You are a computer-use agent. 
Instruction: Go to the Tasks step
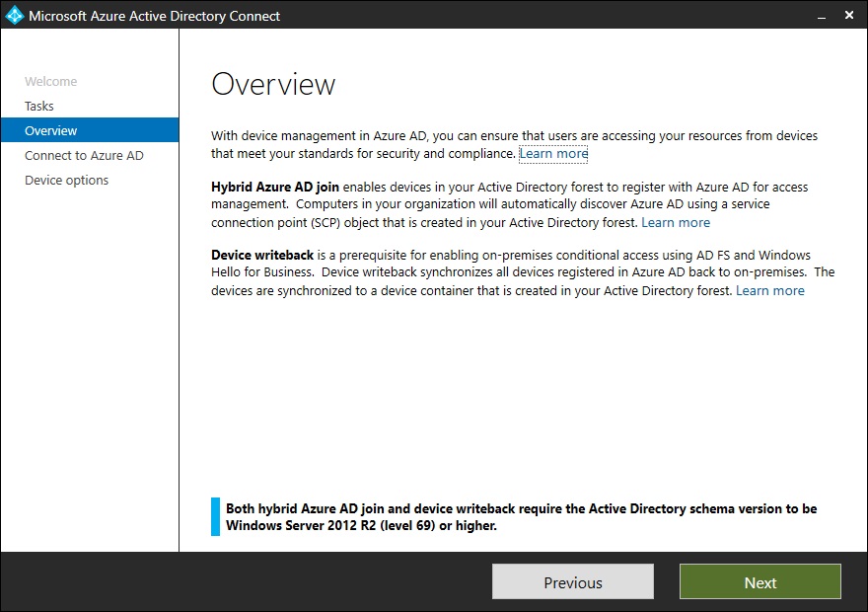[39, 106]
